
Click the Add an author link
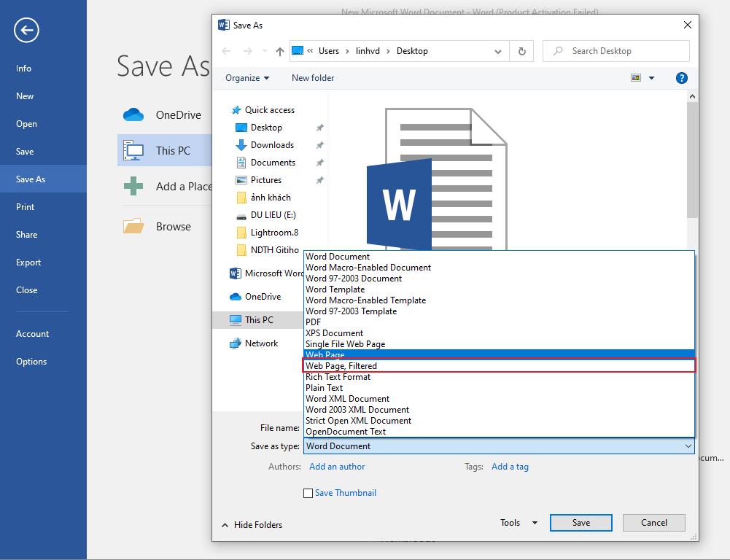pyautogui.click(x=336, y=467)
